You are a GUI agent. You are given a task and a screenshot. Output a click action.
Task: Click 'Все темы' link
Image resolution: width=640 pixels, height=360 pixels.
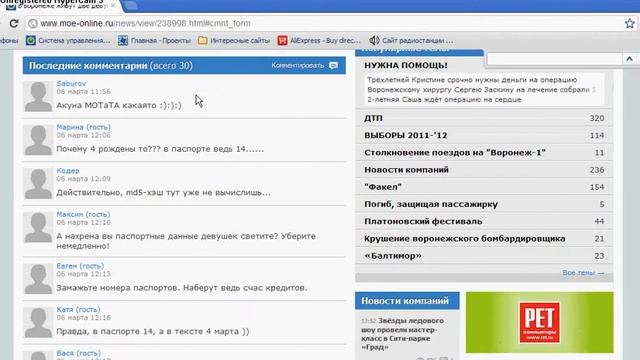click(583, 272)
